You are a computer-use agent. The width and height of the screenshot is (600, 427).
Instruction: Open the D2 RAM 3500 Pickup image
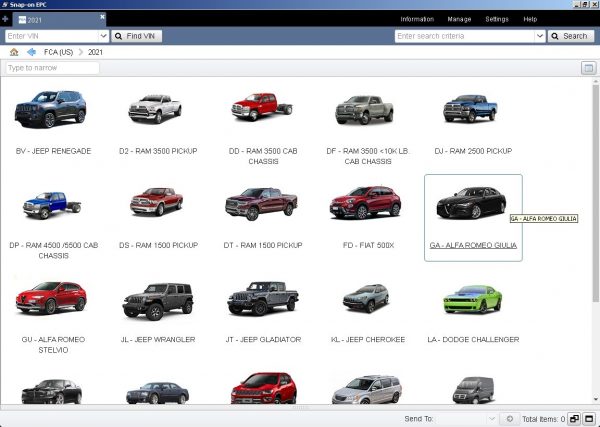click(155, 109)
